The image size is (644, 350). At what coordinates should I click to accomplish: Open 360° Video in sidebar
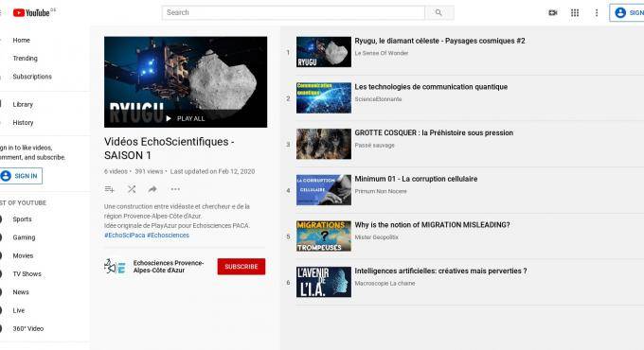(x=27, y=328)
